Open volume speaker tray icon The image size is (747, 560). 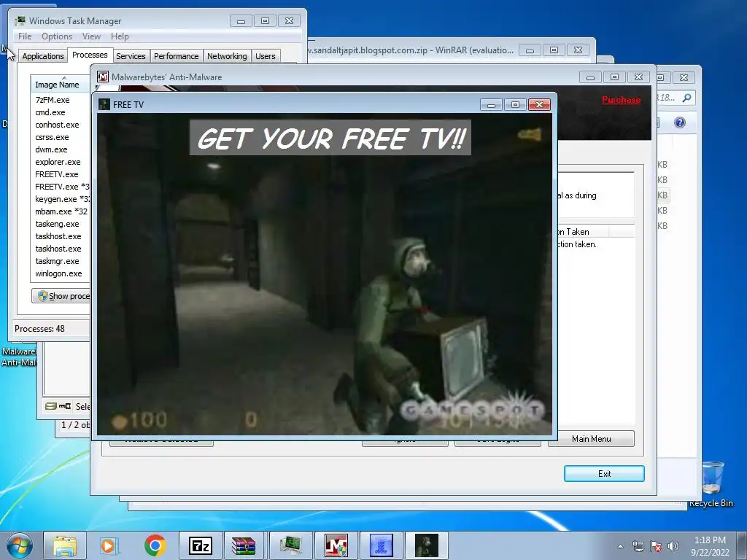coord(673,547)
